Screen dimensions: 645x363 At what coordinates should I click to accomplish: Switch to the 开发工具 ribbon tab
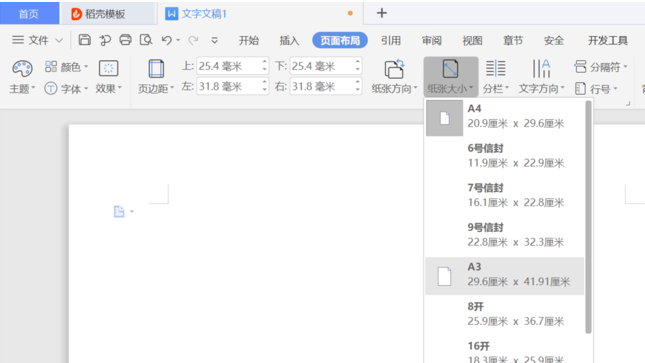coord(608,40)
